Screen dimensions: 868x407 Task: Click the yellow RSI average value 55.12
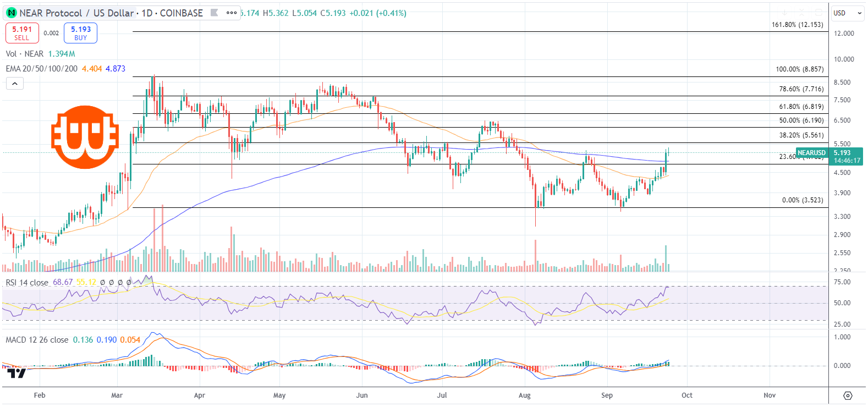86,282
